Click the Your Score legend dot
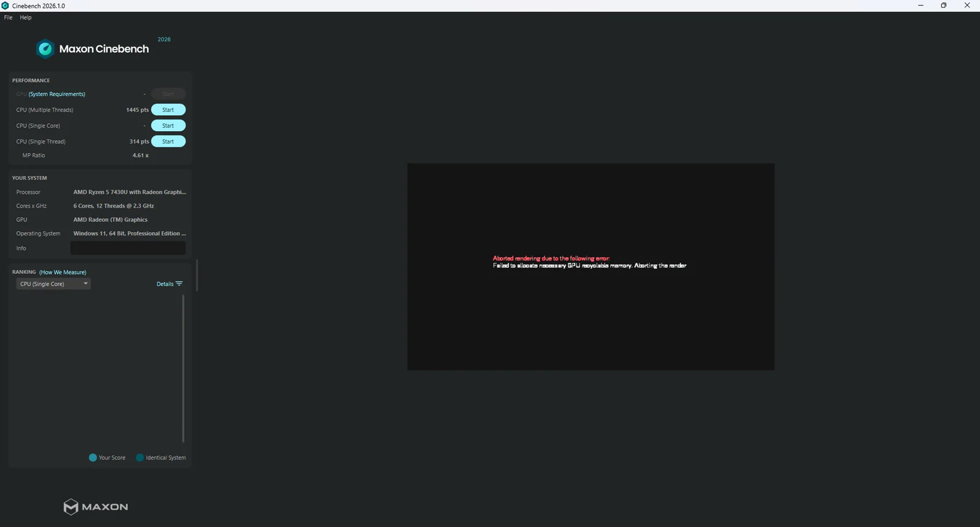 tap(92, 458)
